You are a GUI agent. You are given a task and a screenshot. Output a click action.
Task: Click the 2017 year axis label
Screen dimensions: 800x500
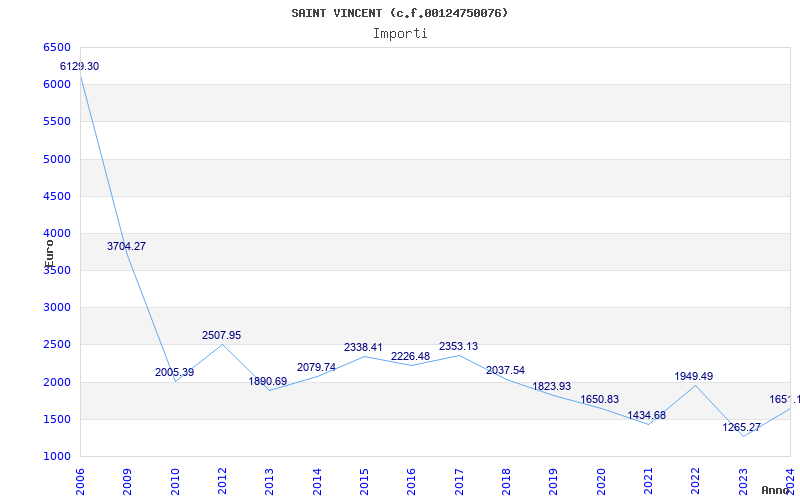tap(459, 482)
